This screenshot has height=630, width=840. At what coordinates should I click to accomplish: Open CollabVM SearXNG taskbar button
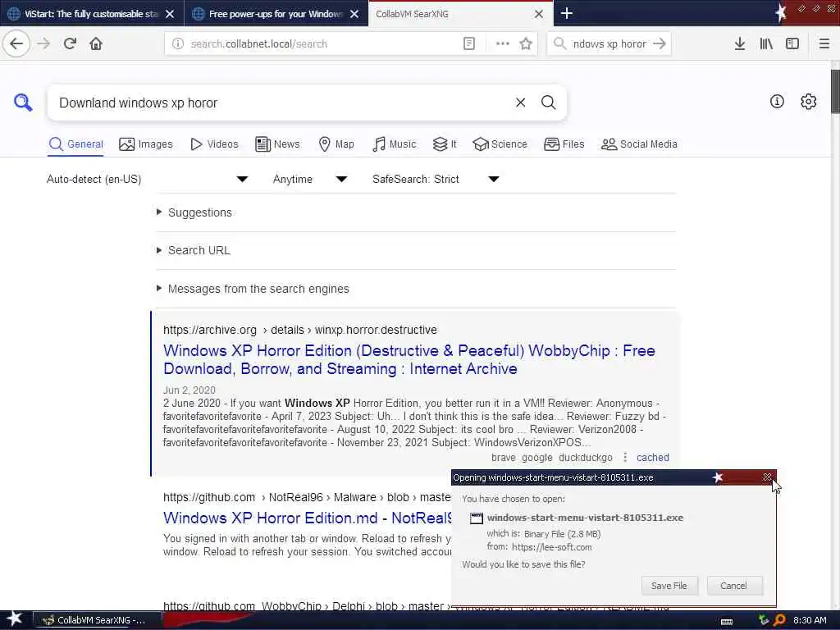pos(98,620)
